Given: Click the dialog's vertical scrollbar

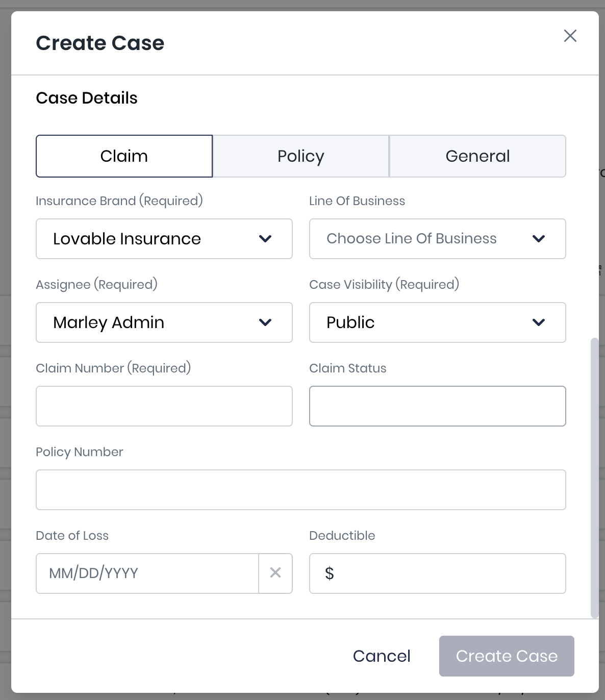Looking at the screenshot, I should tap(594, 477).
